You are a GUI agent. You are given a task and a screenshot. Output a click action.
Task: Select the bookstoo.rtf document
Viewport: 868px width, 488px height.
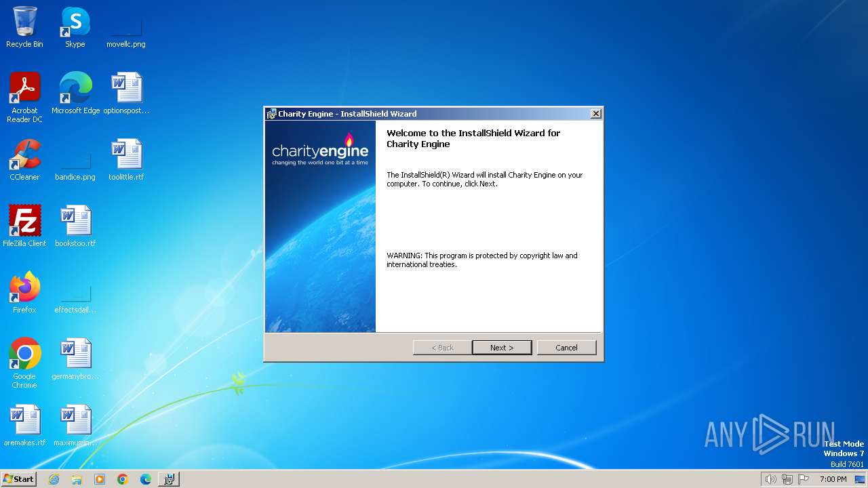[75, 226]
